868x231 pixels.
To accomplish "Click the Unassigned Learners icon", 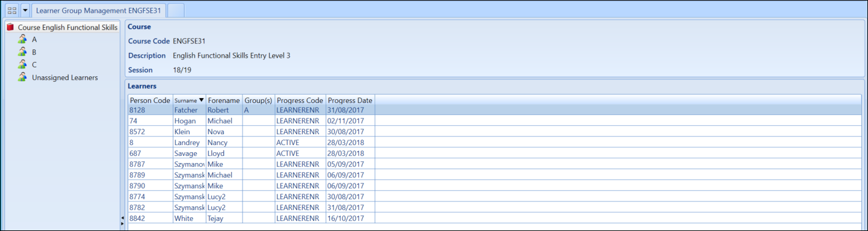I will pyautogui.click(x=23, y=77).
